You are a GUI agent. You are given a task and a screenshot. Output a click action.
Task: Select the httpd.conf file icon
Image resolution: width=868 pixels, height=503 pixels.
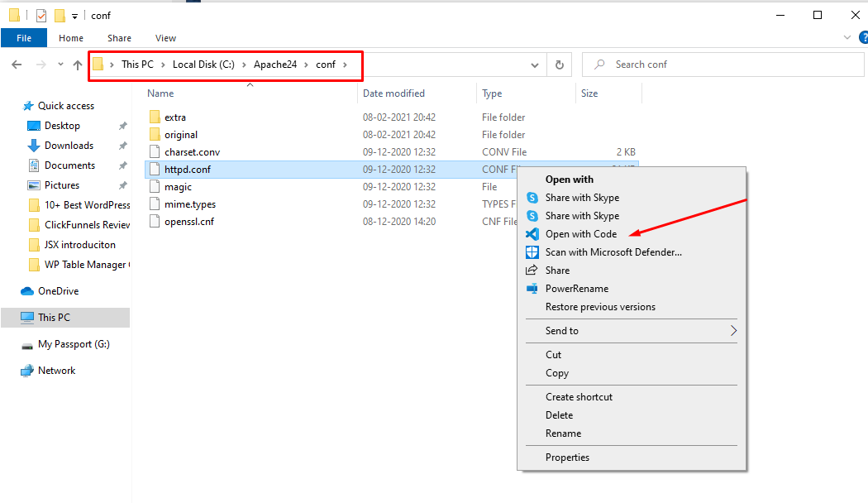(155, 170)
